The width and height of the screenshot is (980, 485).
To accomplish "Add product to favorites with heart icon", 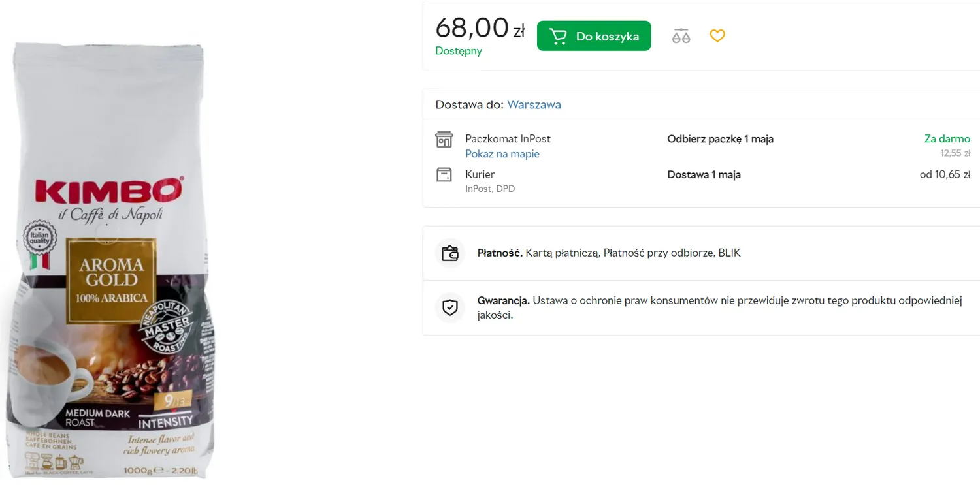I will pos(717,36).
